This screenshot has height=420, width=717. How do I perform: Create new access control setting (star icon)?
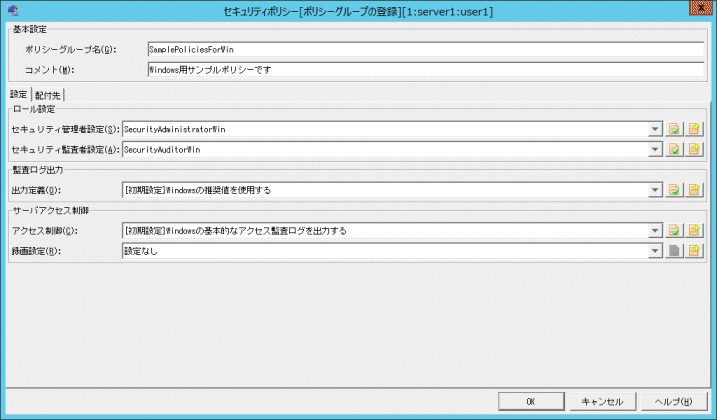tap(694, 230)
